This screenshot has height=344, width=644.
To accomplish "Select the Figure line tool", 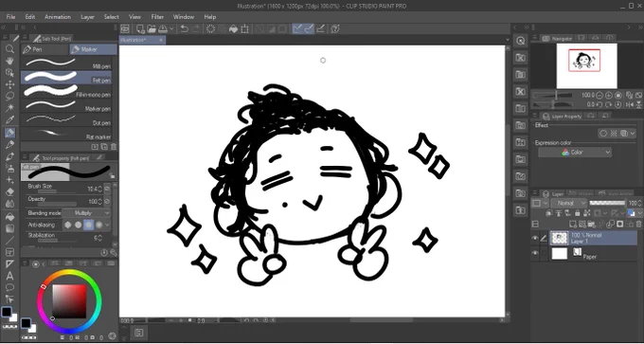I will [9, 241].
